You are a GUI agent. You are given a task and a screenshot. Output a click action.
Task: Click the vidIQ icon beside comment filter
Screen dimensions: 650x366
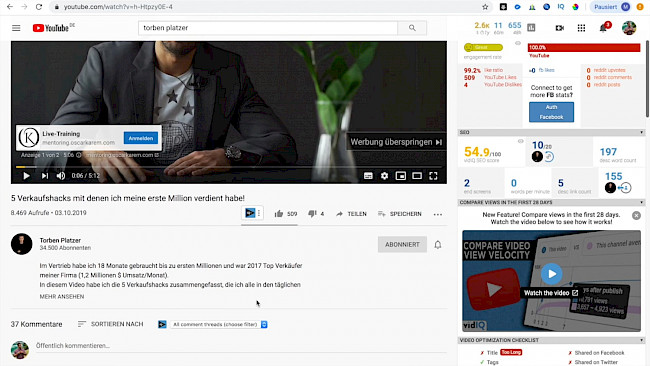tap(162, 324)
